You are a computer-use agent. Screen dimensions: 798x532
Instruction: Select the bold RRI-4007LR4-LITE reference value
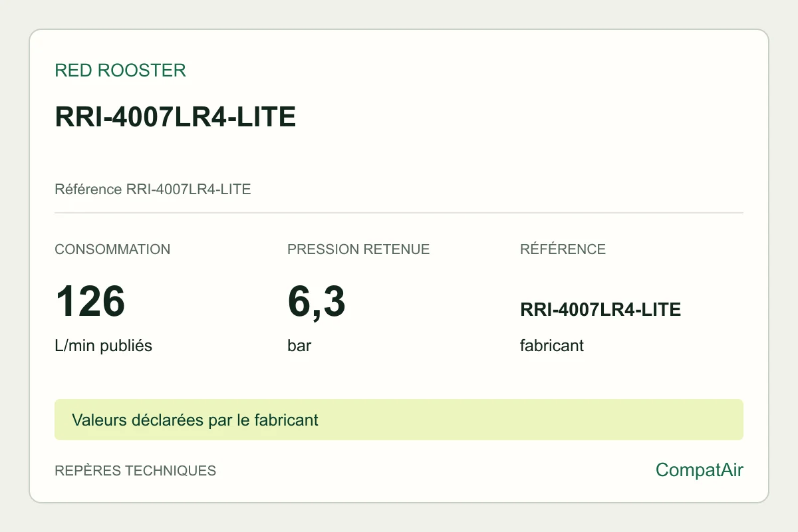coord(600,310)
